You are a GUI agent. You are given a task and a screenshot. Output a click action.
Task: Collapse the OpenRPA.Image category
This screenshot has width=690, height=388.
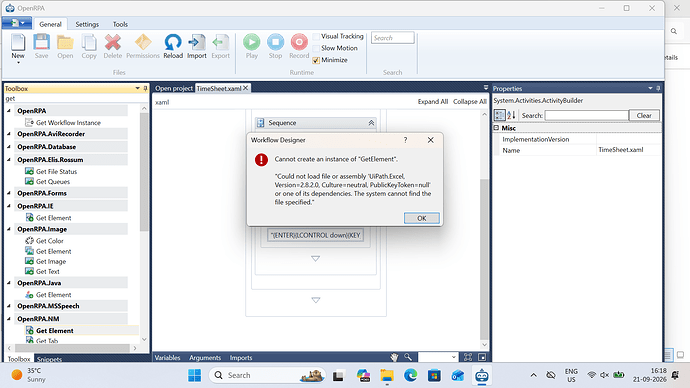click(9, 229)
